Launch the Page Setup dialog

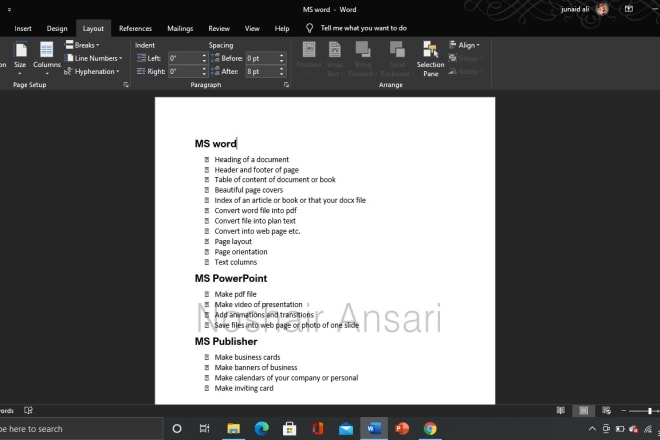coord(126,85)
